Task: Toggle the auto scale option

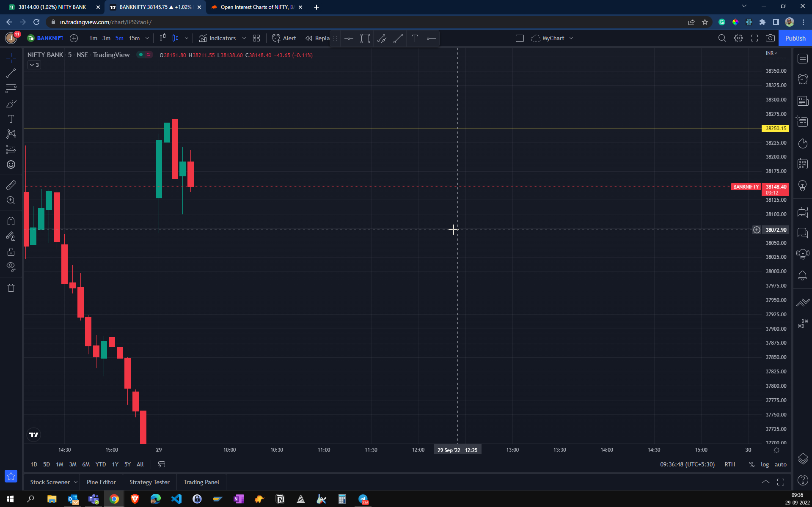Action: [780, 464]
